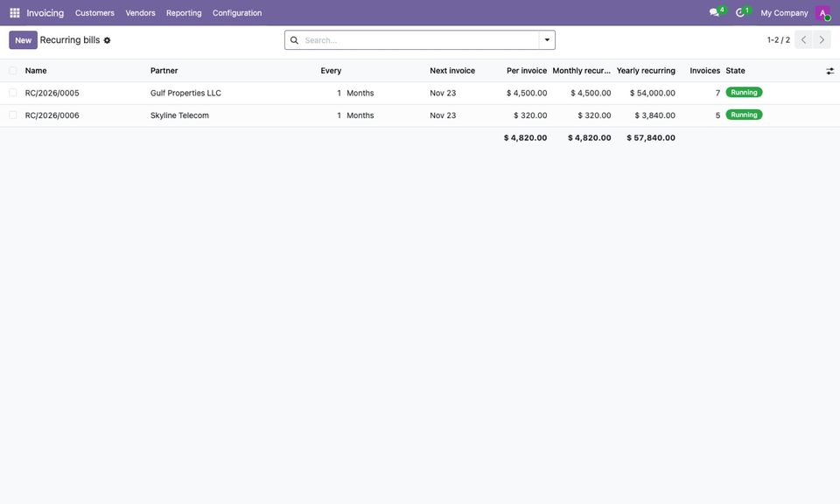The height and width of the screenshot is (504, 840).
Task: Open the RC/2026/0006 record
Action: point(52,115)
